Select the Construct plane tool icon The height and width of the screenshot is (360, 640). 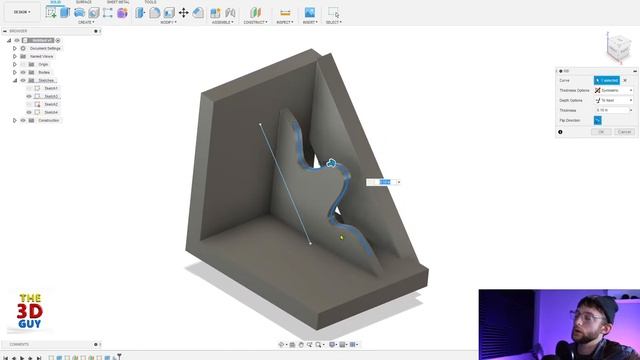pyautogui.click(x=256, y=13)
